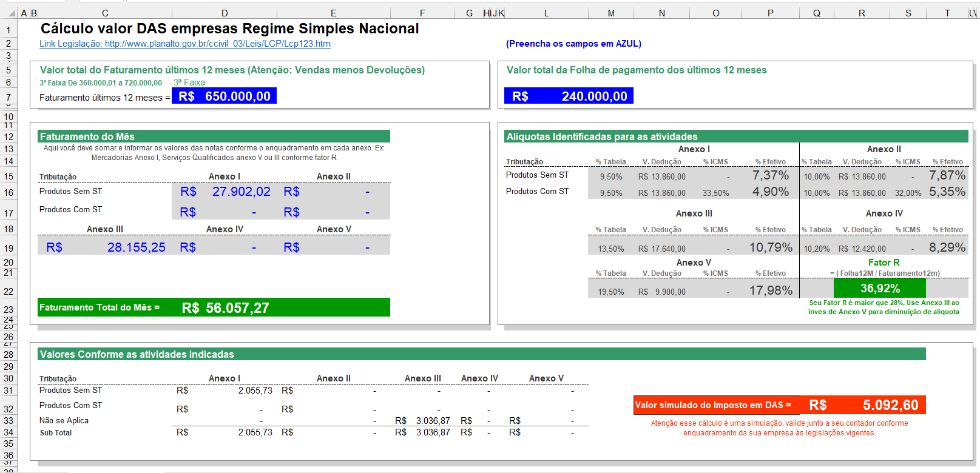
Task: Click the 'Valor simulado do Imposto em DAS =' label
Action: 713,405
